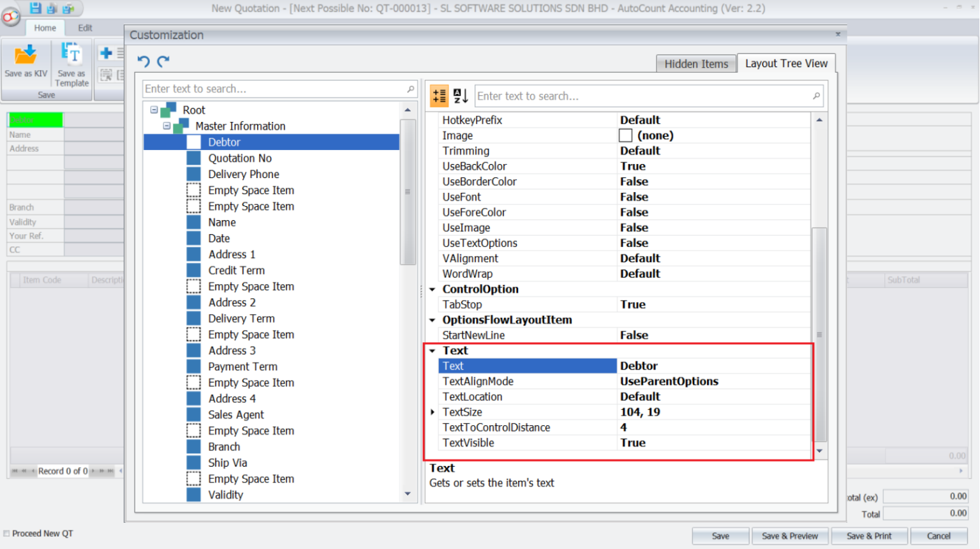Collapse the Master Information node
980x549 pixels.
[167, 126]
